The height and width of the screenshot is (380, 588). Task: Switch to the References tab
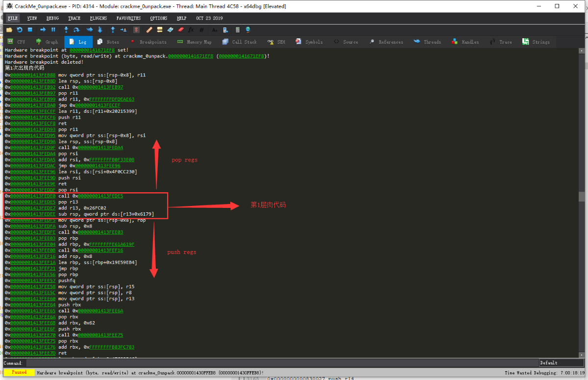[x=386, y=42]
